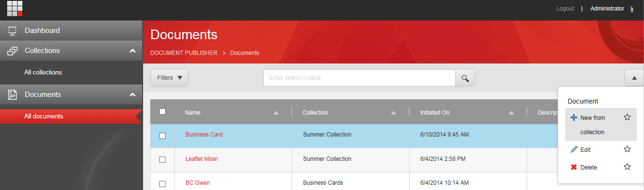This screenshot has height=190, width=644.
Task: Click the Initiated On column header
Action: point(435,113)
